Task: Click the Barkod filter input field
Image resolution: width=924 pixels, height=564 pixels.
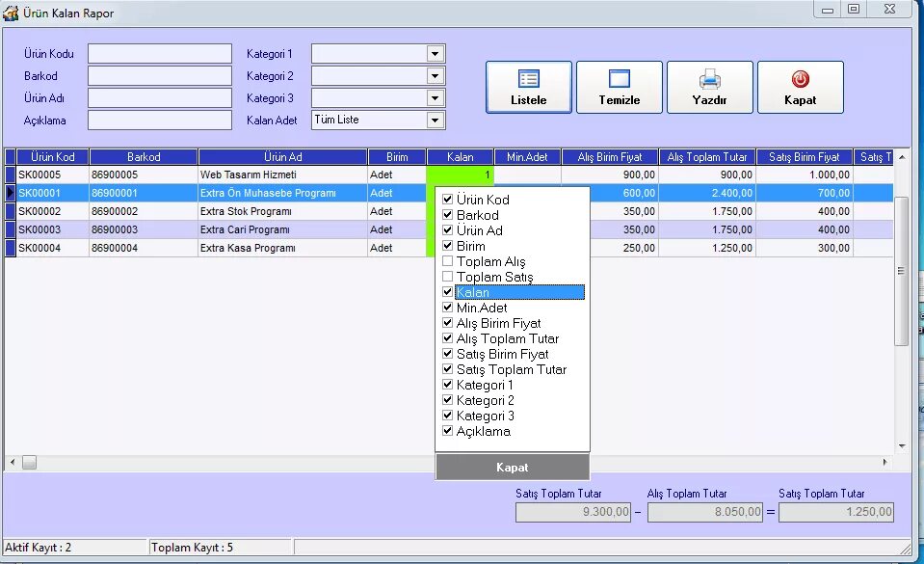Action: click(160, 76)
